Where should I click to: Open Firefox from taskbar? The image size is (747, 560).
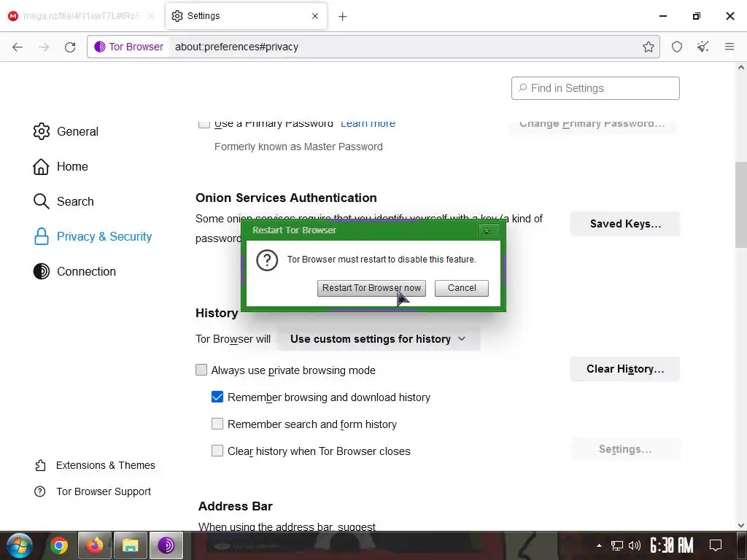pos(94,545)
